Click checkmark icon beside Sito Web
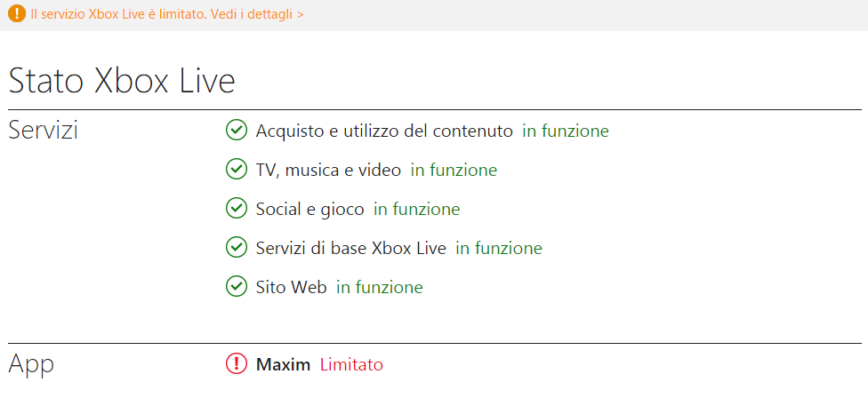Viewport: 868px width, 398px height. click(237, 287)
